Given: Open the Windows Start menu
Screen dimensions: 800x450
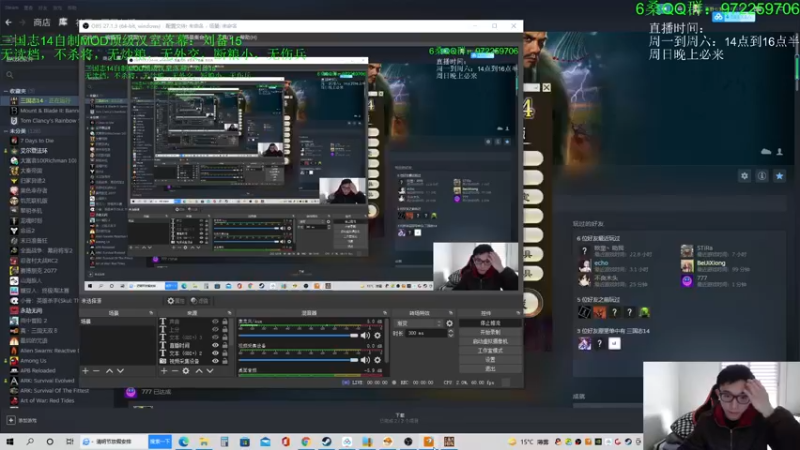Looking at the screenshot, I should point(10,442).
